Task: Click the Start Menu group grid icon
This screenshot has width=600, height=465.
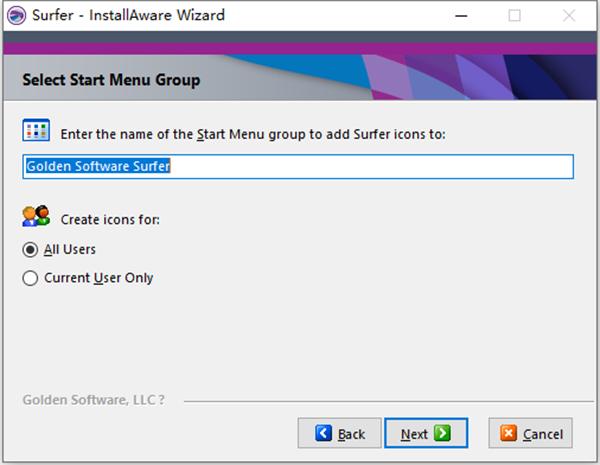Action: tap(36, 130)
